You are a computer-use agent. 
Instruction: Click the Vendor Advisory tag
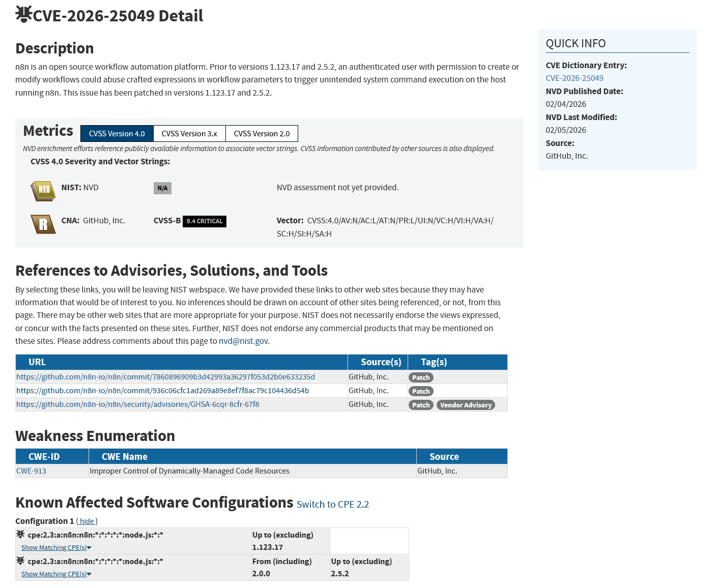tap(466, 405)
